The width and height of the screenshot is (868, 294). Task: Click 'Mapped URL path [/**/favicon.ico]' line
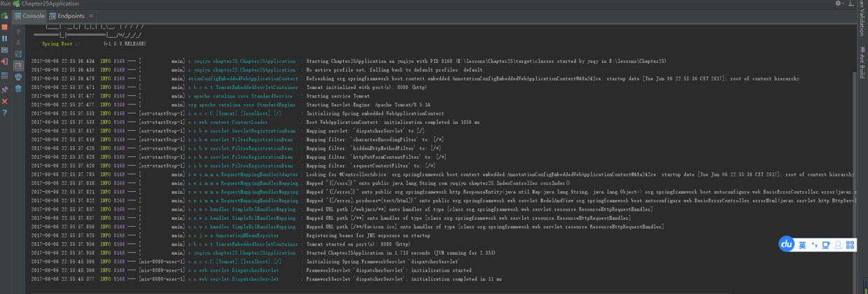(x=484, y=226)
